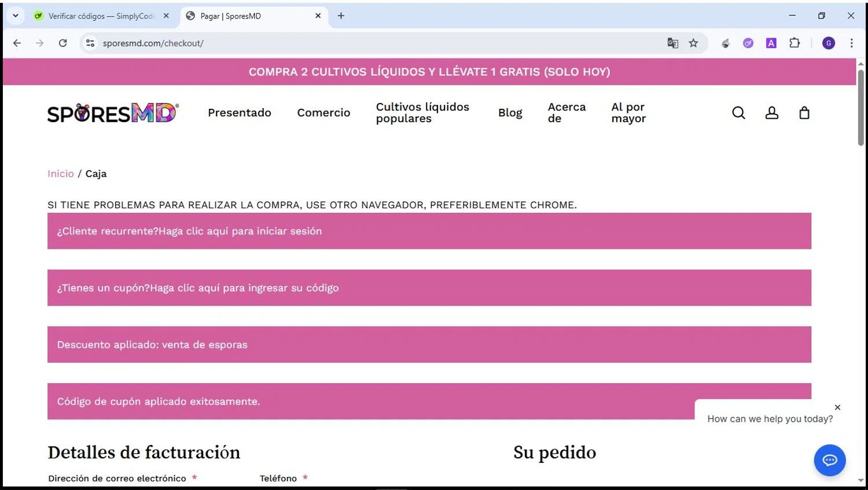Reload the page
This screenshot has height=490, width=868.
[x=62, y=43]
